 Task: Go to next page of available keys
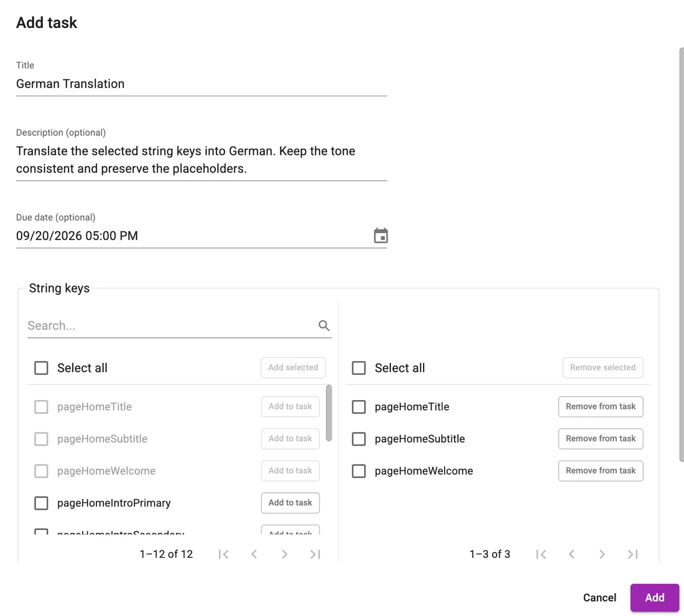point(284,554)
